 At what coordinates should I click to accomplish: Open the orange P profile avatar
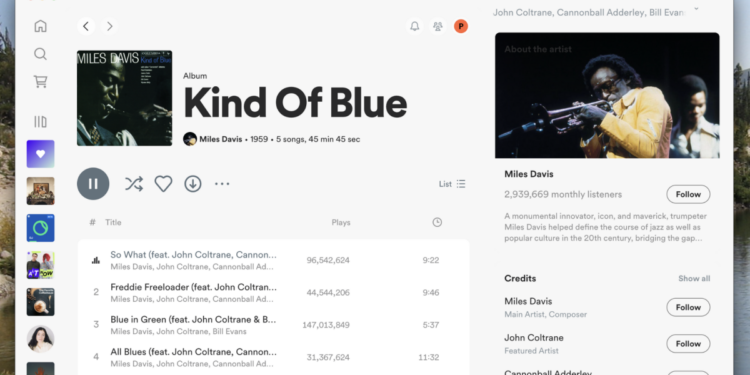click(x=461, y=26)
